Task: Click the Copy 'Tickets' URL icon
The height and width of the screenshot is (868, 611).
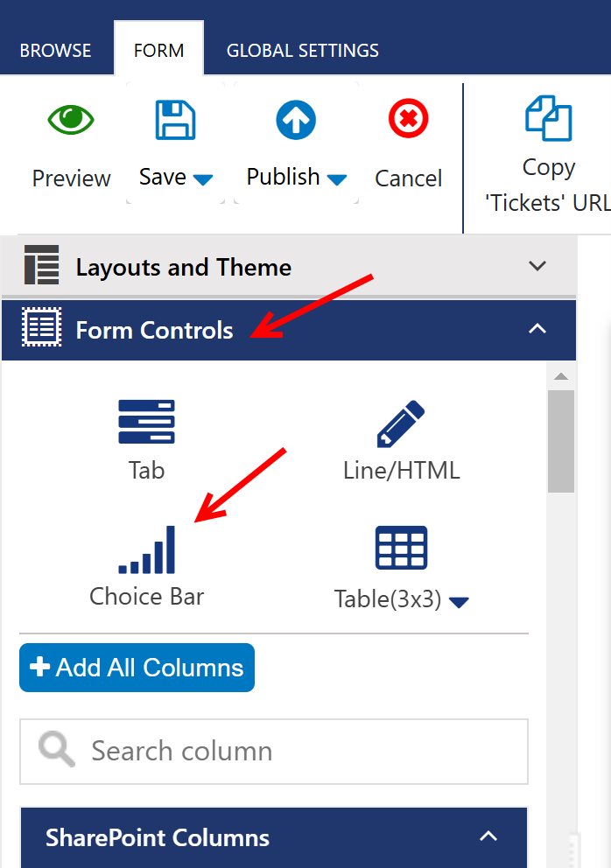Action: coord(548,118)
